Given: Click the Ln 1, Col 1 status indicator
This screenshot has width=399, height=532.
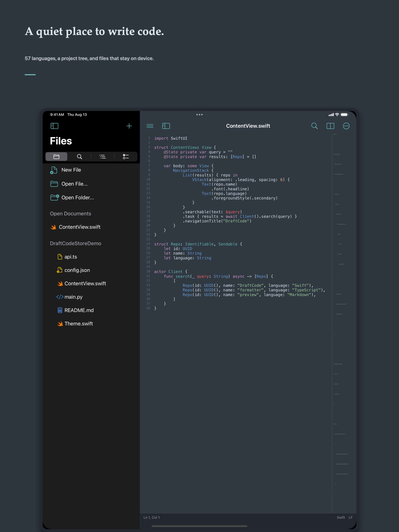Looking at the screenshot, I should (x=152, y=517).
